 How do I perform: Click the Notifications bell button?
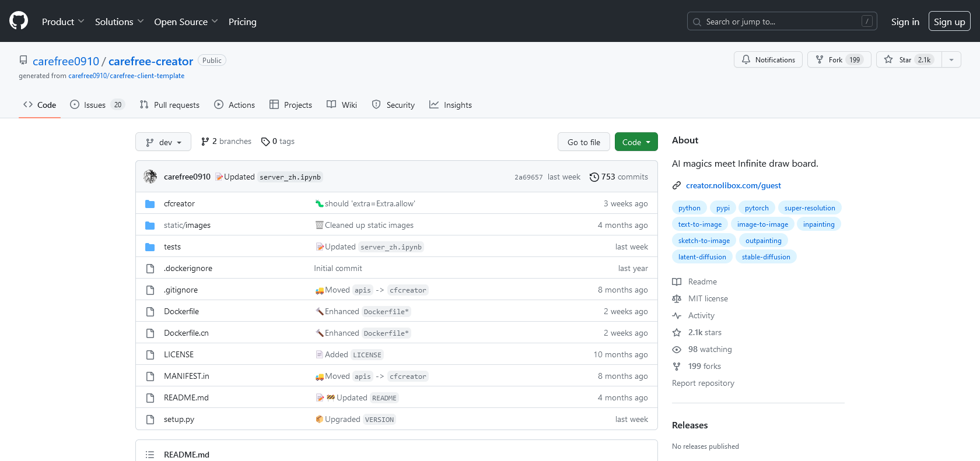pyautogui.click(x=768, y=59)
